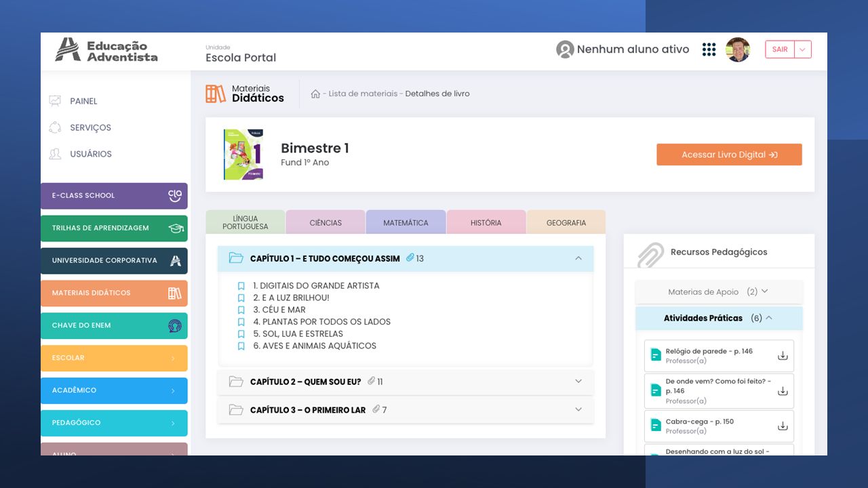Image resolution: width=868 pixels, height=488 pixels.
Task: Click bookmark icon for Céu e Mar
Action: 241,310
